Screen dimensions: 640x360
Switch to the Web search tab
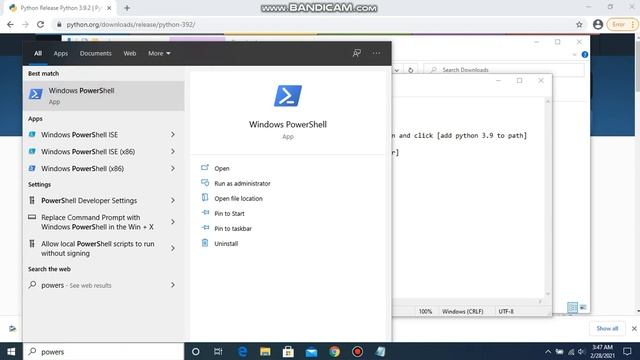[x=130, y=53]
